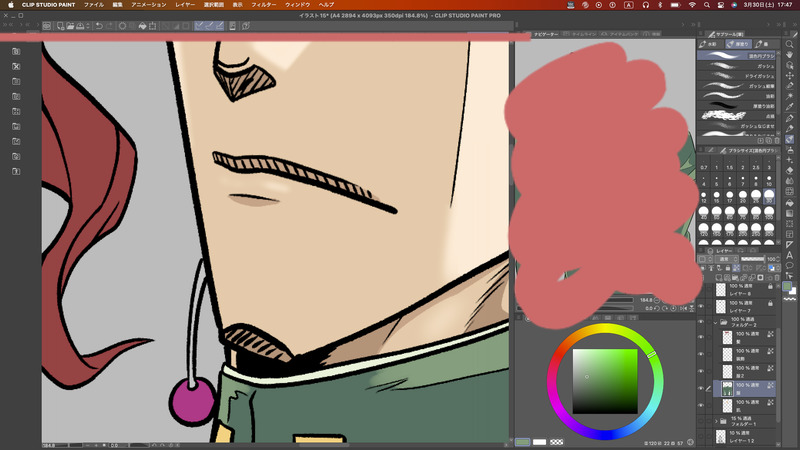Select the highlighted Brush tool
The width and height of the screenshot is (800, 450).
tap(790, 139)
